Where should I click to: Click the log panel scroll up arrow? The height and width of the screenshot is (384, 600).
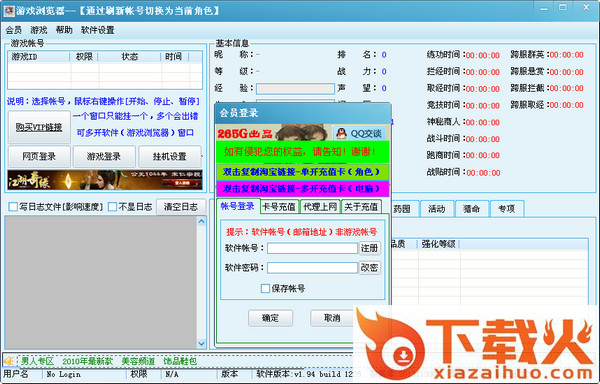(x=201, y=221)
